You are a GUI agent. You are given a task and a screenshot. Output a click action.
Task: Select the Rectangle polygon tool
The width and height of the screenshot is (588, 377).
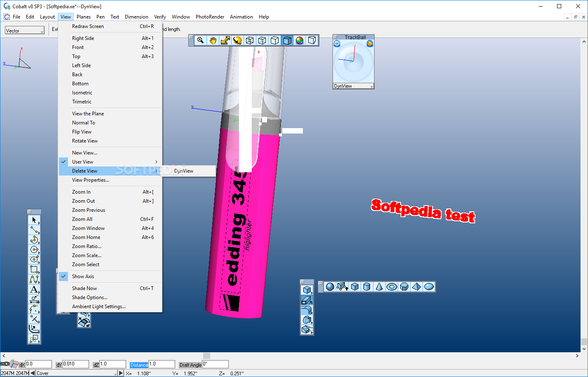[x=34, y=269]
